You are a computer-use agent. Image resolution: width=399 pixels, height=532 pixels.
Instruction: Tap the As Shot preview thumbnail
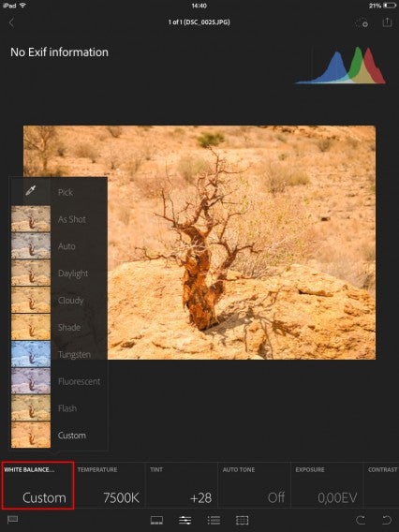(x=31, y=219)
